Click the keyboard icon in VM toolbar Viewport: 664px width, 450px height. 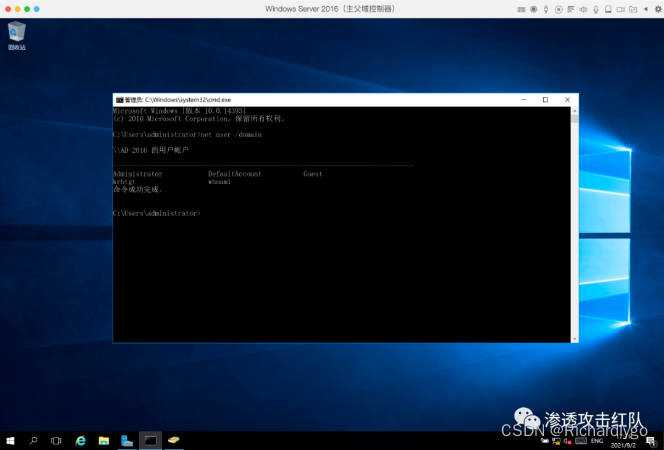tap(521, 9)
